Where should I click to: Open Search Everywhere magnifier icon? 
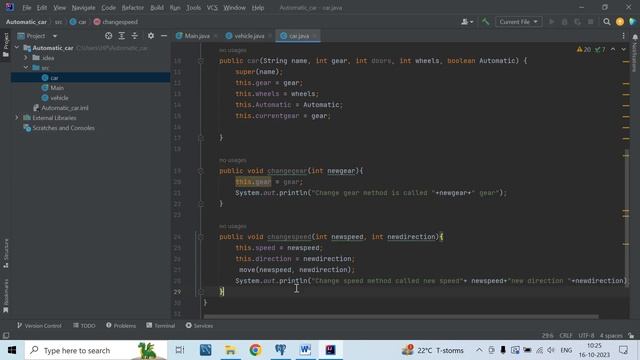[x=607, y=22]
